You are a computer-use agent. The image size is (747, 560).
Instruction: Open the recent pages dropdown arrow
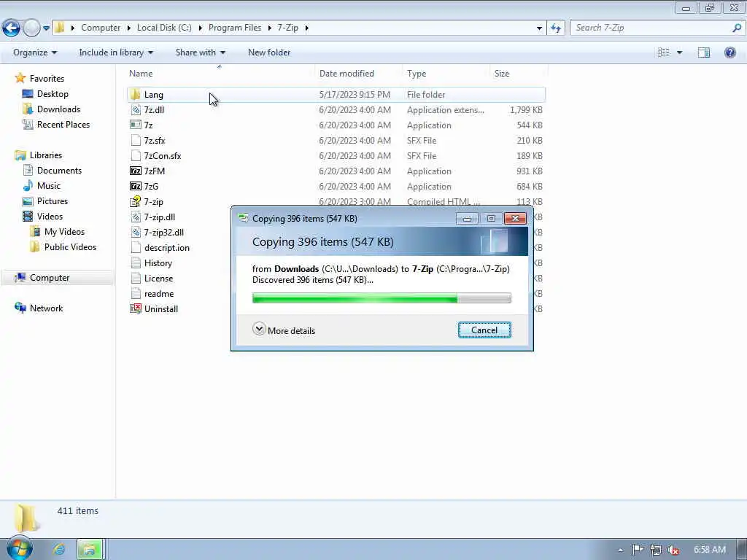46,28
